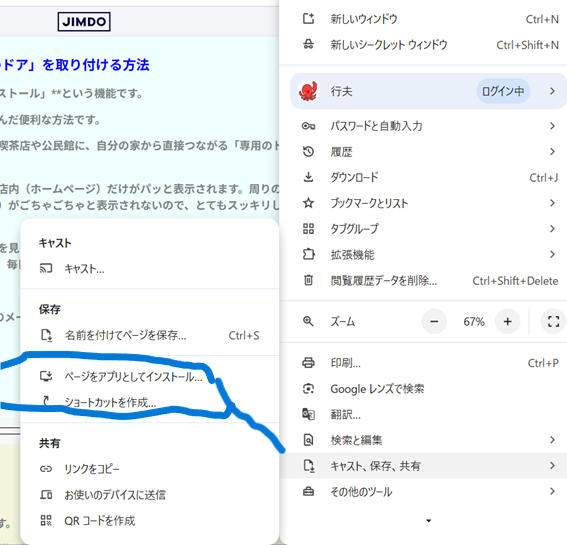Click the new window icon

[308, 18]
